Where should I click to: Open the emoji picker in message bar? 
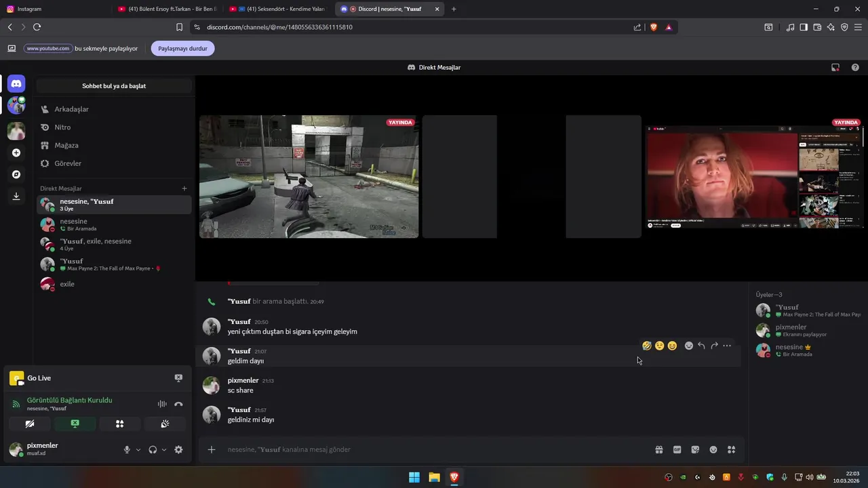pos(713,449)
